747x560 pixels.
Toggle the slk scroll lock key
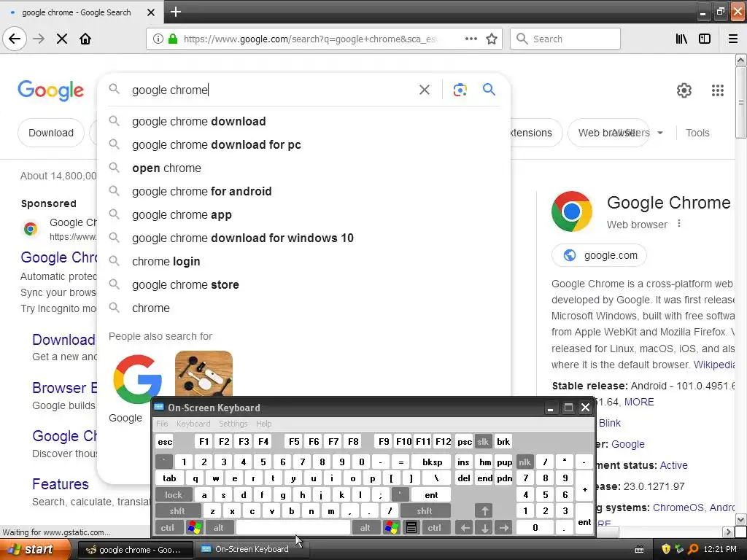[483, 441]
